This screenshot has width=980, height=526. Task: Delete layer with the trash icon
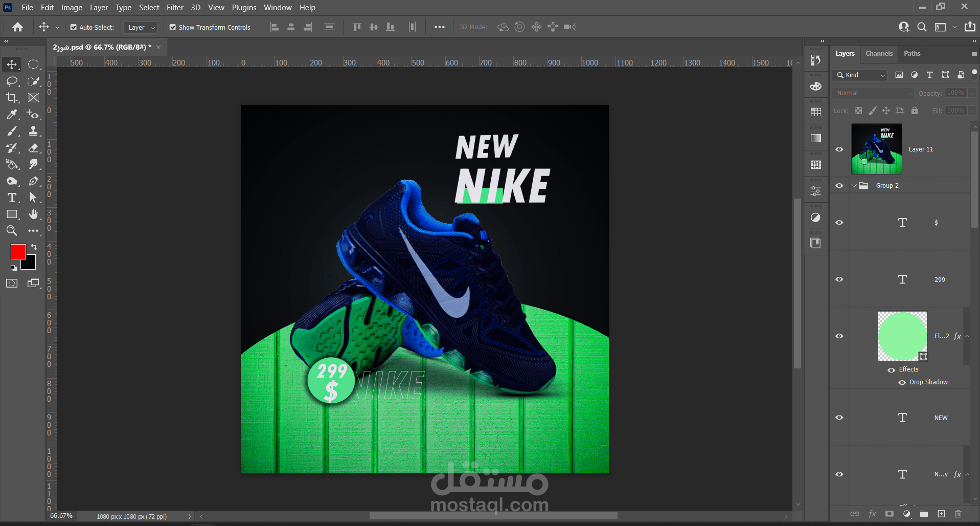[959, 514]
